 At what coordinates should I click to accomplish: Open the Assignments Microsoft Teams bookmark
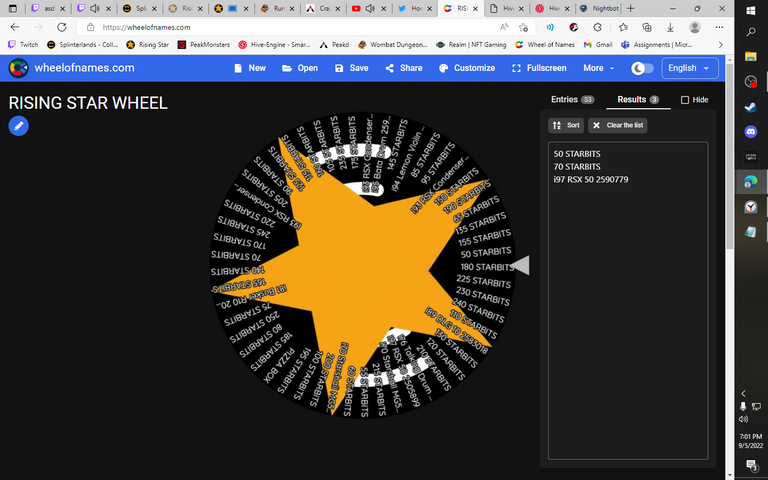coord(656,45)
